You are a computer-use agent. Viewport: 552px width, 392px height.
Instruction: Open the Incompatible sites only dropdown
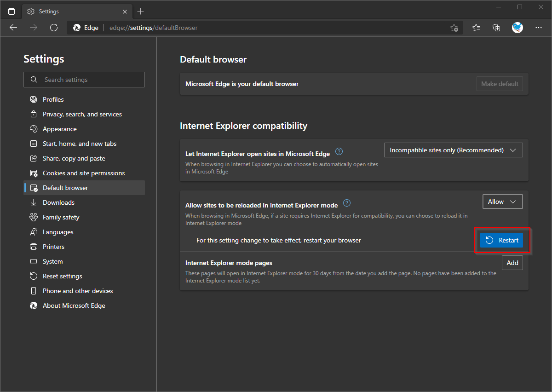453,150
